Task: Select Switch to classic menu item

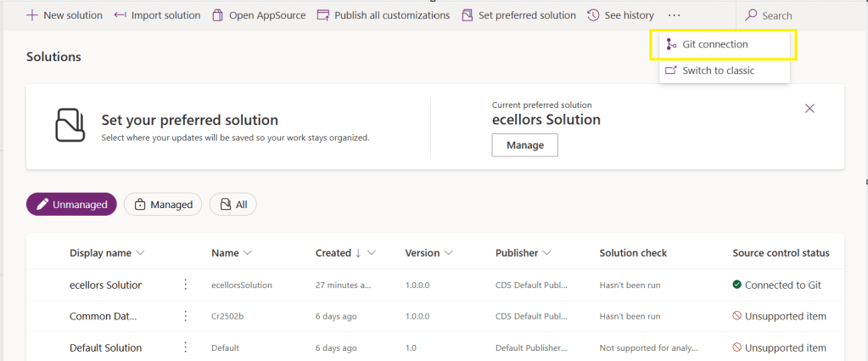Action: click(x=718, y=71)
